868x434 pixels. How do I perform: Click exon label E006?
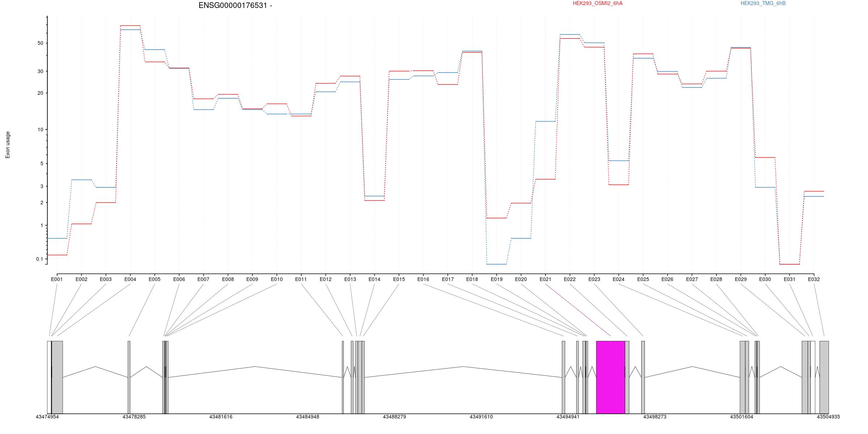tap(179, 279)
